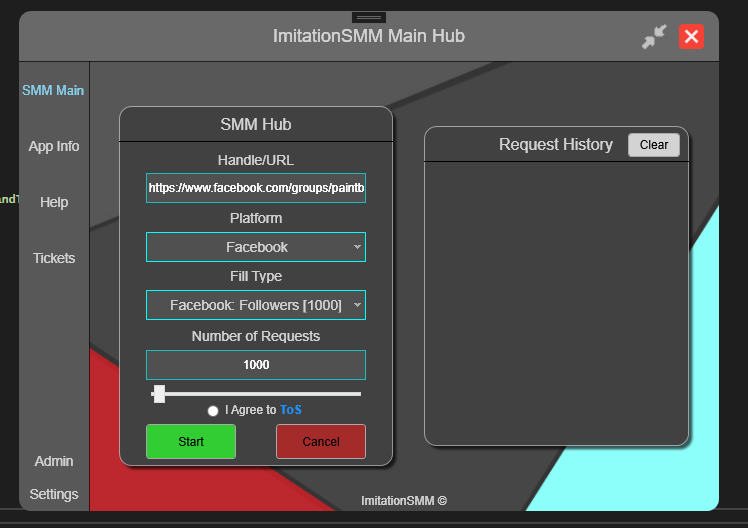Viewport: 748px width, 528px height.
Task: Open the ToS link
Action: [290, 410]
